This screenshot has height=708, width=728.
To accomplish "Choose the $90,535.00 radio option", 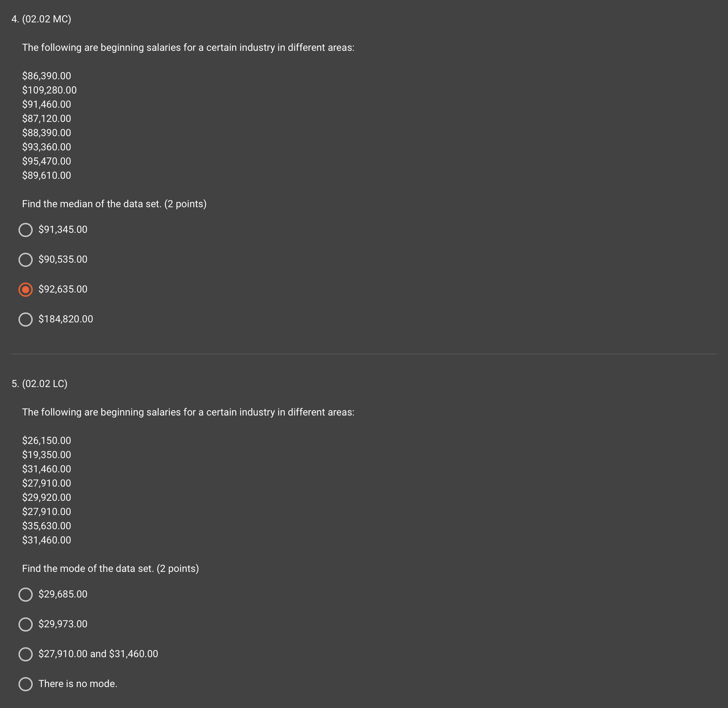I will [25, 259].
